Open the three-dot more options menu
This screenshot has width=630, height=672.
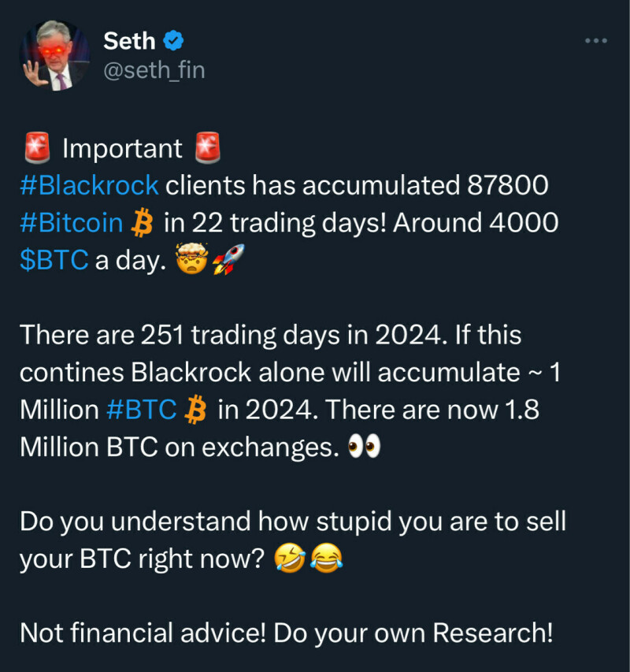(x=595, y=39)
